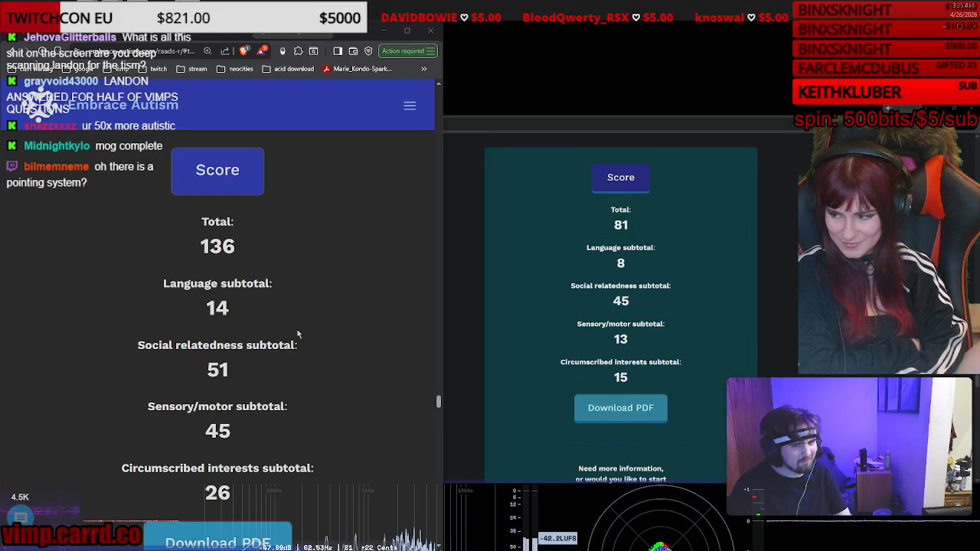The image size is (980, 551).
Task: Click the -42.2LUFS loudness readout
Action: tap(557, 539)
